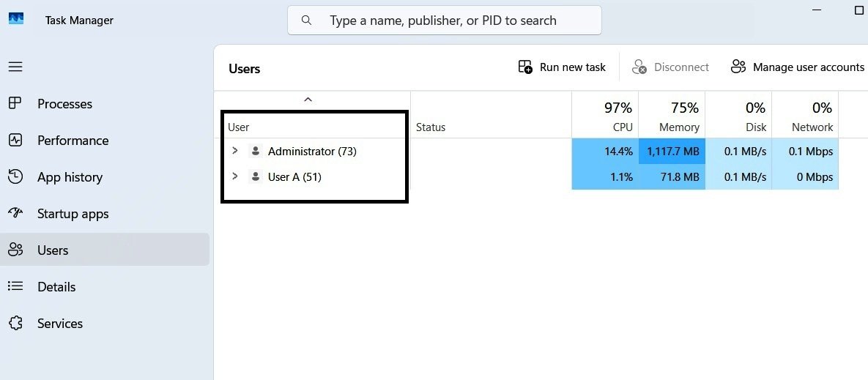The height and width of the screenshot is (380, 868).
Task: Select the Administrator (73) row text
Action: (x=312, y=151)
